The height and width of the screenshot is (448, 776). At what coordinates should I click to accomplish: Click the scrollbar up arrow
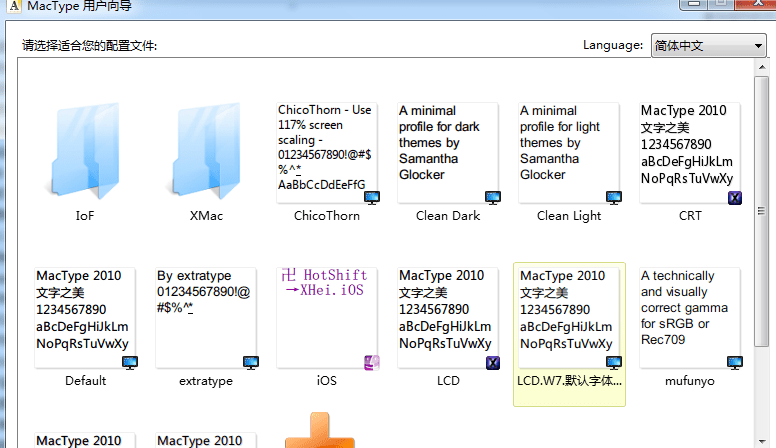[x=762, y=66]
